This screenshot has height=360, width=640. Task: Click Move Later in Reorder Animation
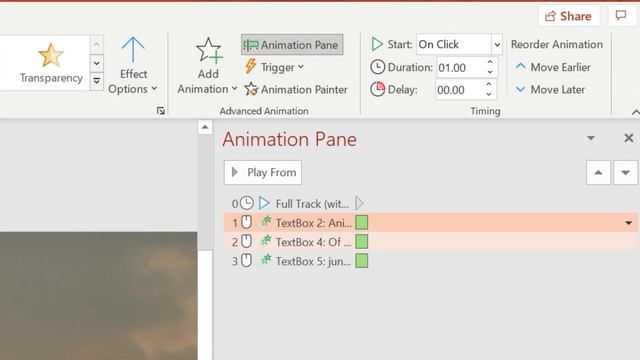550,89
